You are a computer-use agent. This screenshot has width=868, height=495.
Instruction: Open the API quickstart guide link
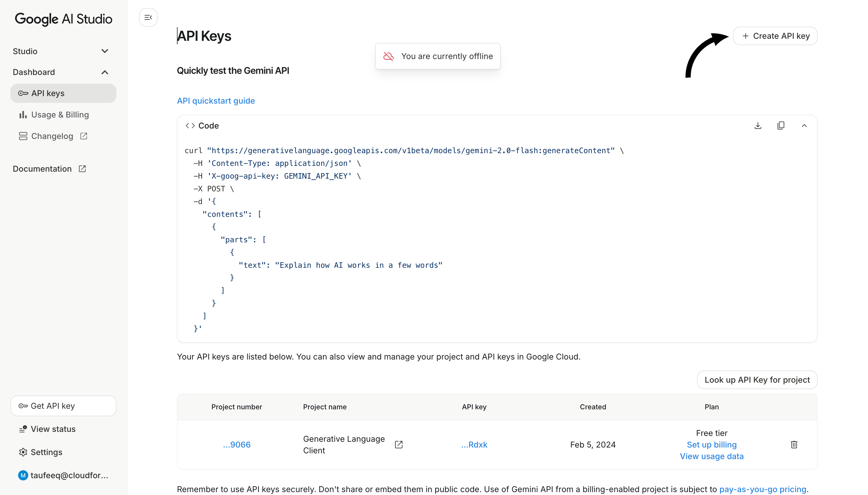216,101
